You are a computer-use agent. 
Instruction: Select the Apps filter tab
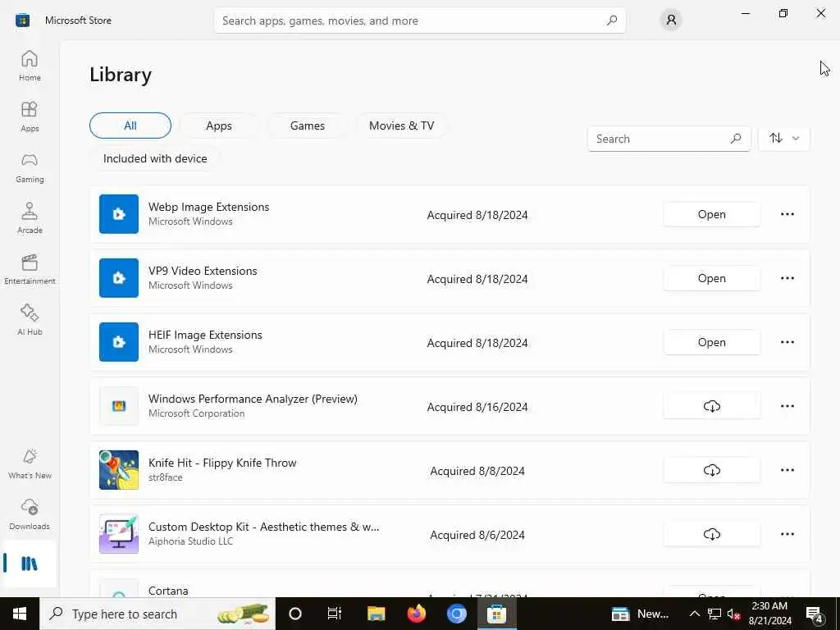click(218, 126)
